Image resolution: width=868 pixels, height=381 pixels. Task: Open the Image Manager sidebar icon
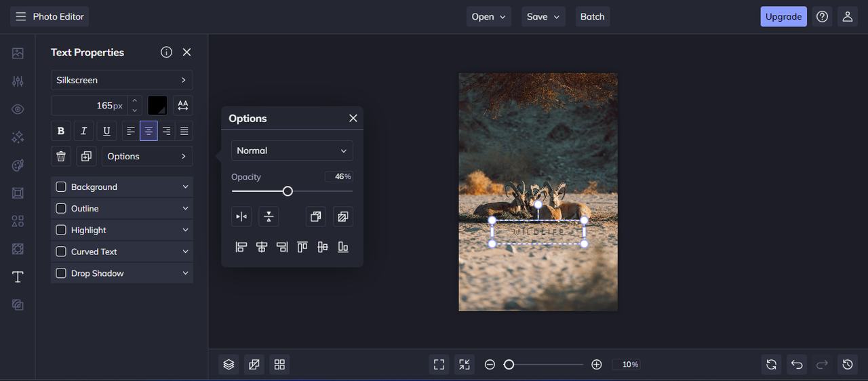click(18, 54)
